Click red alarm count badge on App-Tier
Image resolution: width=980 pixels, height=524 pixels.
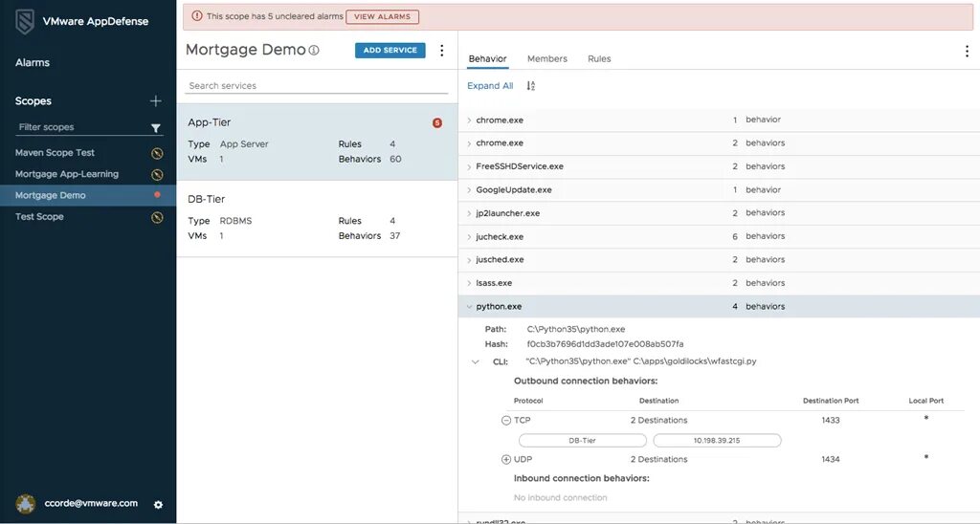pos(437,123)
